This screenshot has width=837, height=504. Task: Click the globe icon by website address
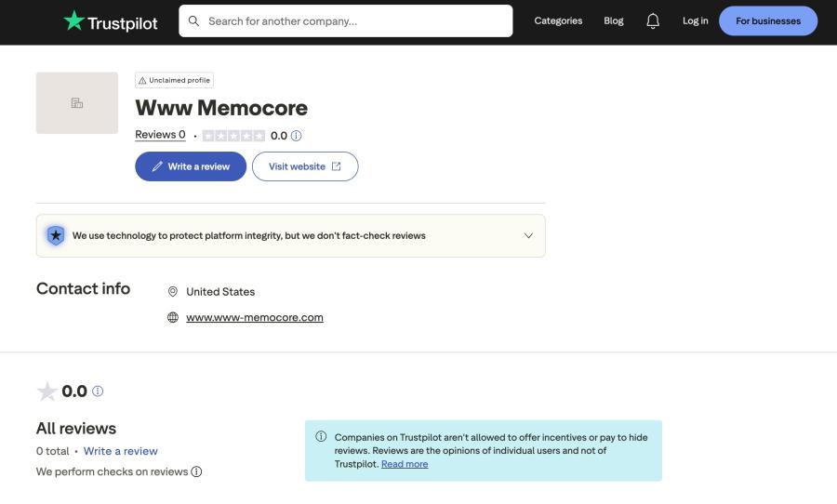pos(172,317)
